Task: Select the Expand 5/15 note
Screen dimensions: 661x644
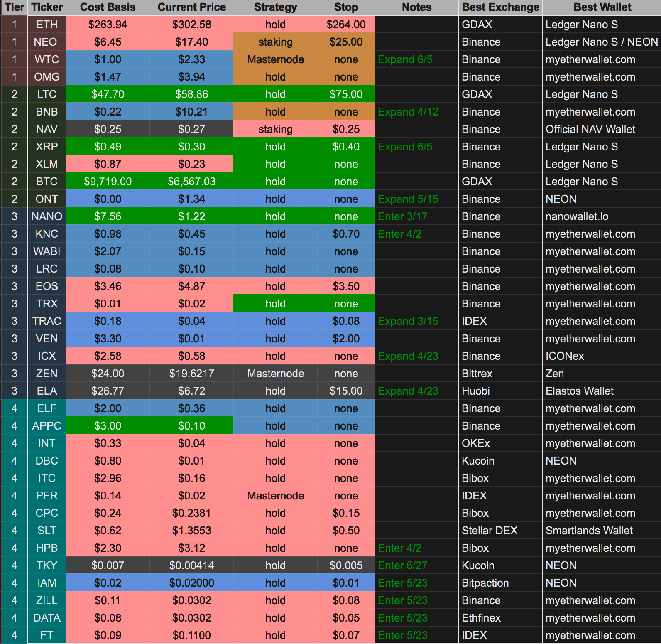Action: coord(417,199)
